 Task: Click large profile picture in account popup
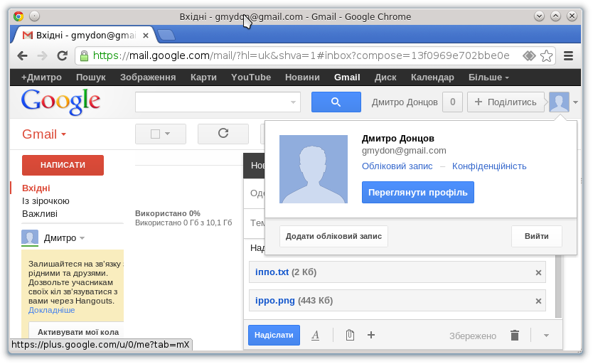pos(314,169)
